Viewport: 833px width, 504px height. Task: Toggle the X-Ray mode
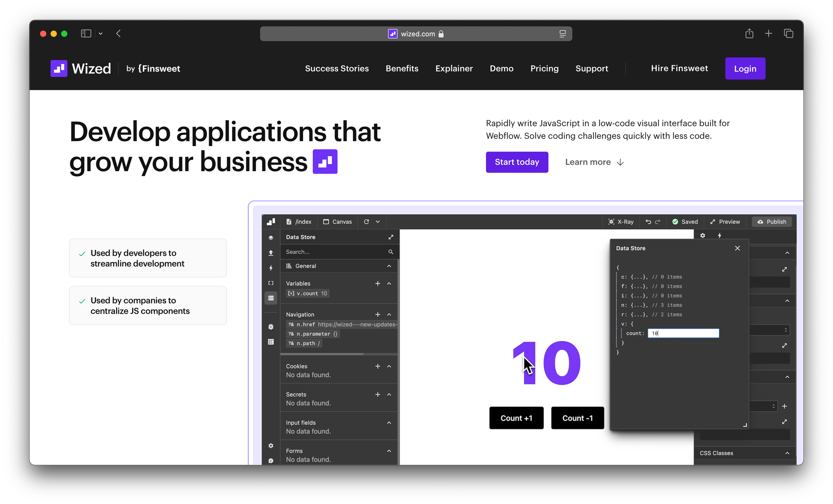point(621,222)
